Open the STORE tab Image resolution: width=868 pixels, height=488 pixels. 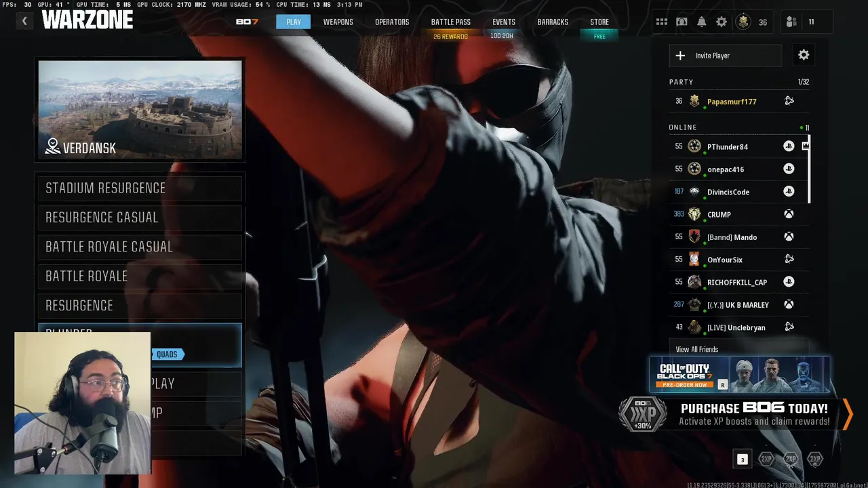[599, 22]
